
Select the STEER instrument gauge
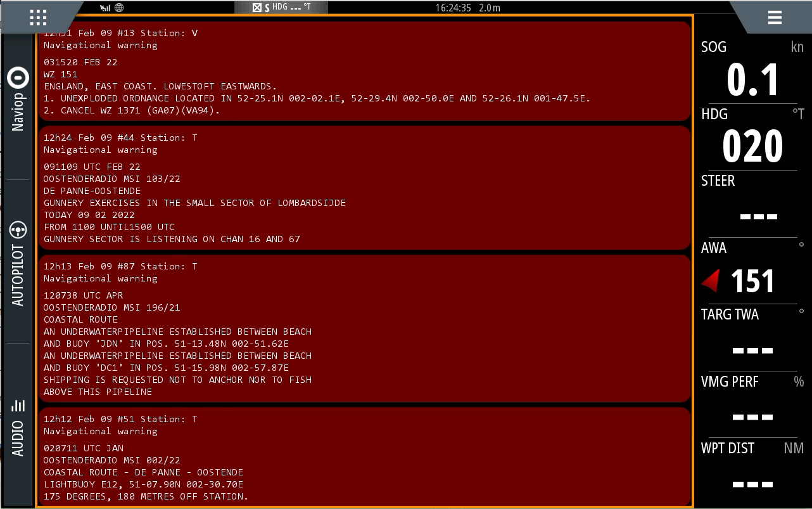[x=752, y=203]
